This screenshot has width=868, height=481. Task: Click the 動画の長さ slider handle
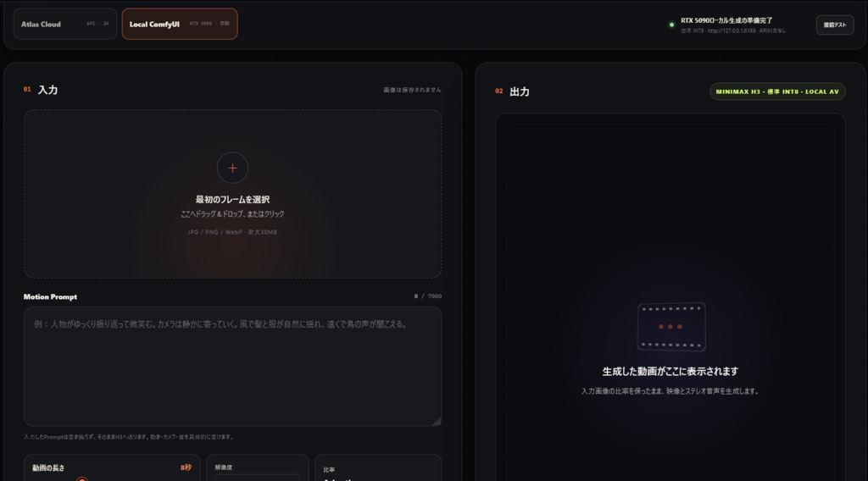click(82, 478)
